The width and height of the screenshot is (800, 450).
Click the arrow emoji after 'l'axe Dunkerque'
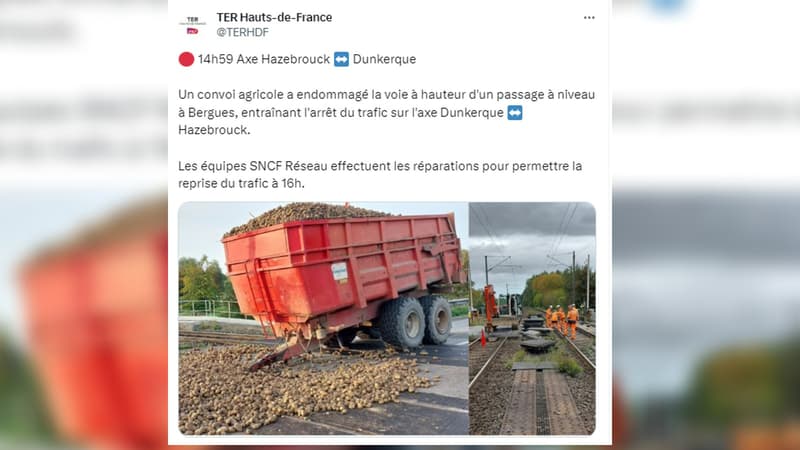515,112
